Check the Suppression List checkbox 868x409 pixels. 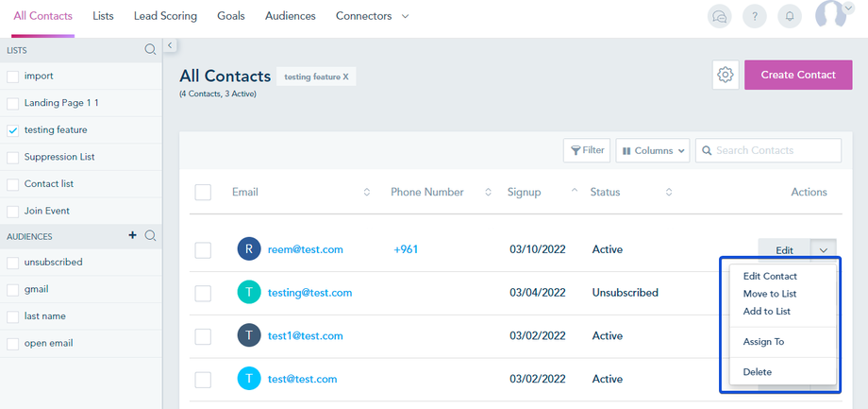pos(13,157)
